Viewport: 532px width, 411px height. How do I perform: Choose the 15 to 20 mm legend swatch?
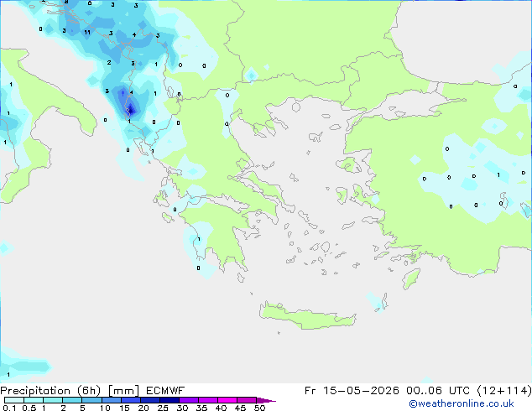tap(131, 400)
